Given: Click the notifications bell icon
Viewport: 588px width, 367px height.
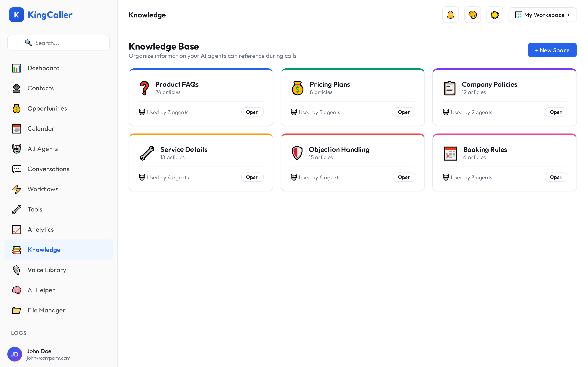Looking at the screenshot, I should point(450,15).
